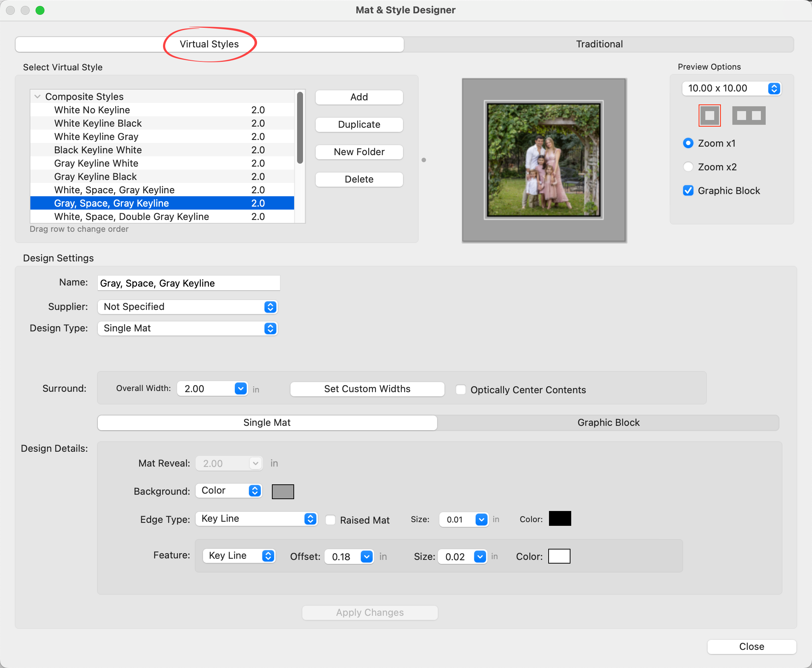Click the Overall Width dropdown arrow

[x=241, y=389]
